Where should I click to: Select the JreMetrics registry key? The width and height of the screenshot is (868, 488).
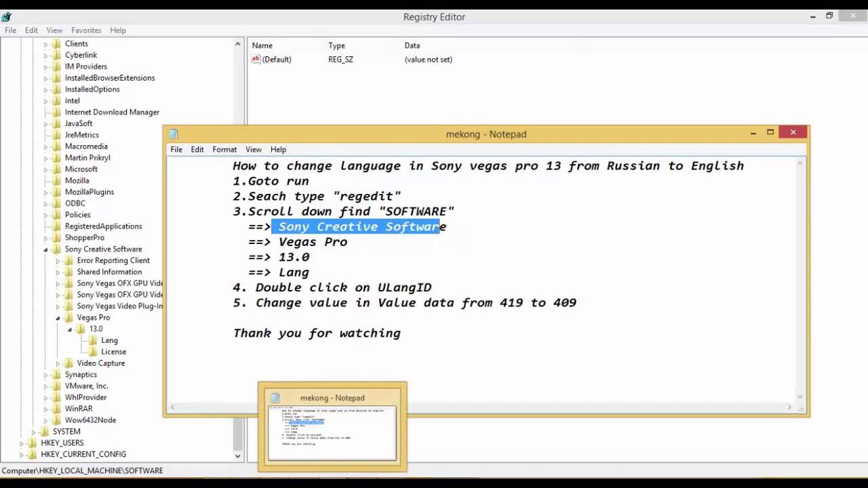pos(82,135)
